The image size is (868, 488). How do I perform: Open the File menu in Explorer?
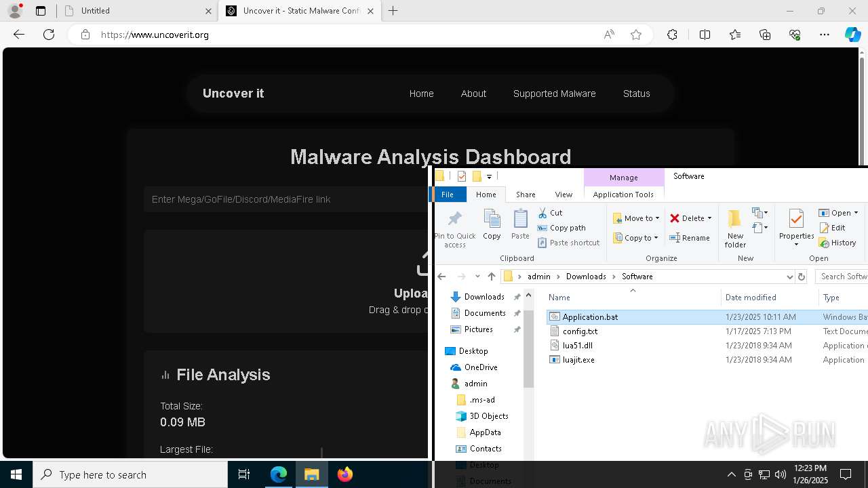pyautogui.click(x=448, y=195)
